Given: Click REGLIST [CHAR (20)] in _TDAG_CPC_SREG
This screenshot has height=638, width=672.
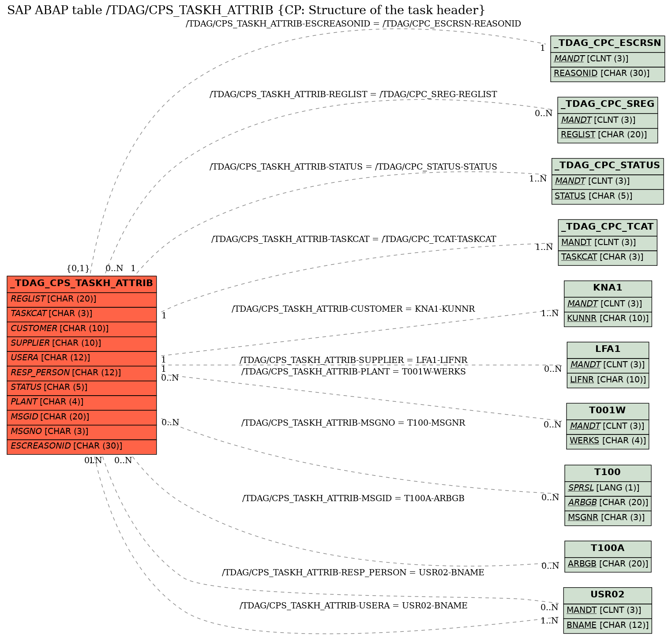Looking at the screenshot, I should 608,135.
